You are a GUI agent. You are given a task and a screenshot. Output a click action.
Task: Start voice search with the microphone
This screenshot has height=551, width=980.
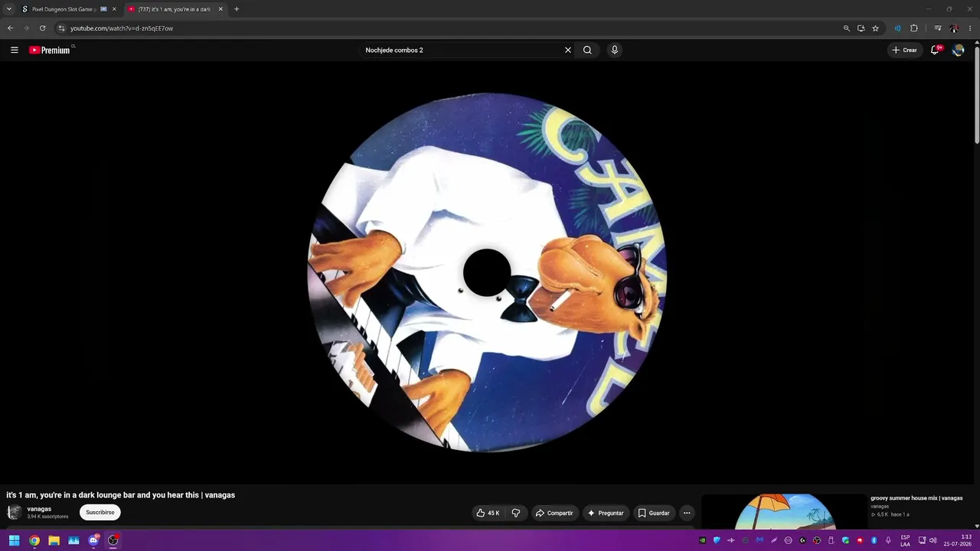click(614, 50)
